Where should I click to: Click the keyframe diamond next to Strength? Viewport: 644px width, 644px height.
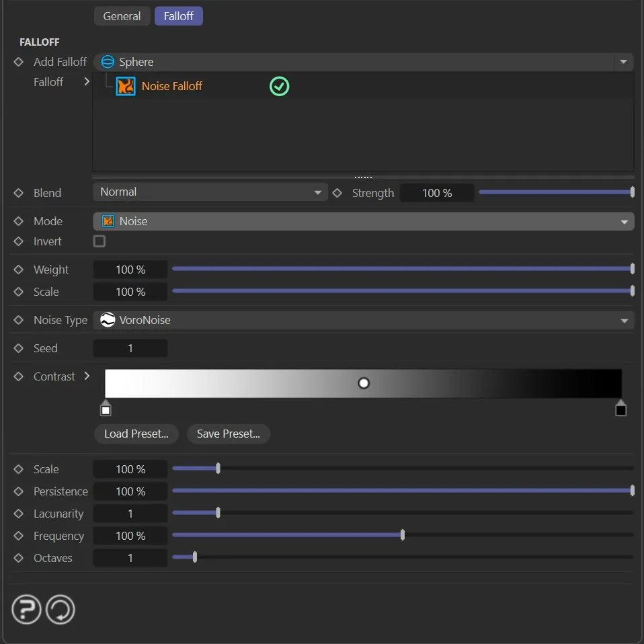click(337, 193)
